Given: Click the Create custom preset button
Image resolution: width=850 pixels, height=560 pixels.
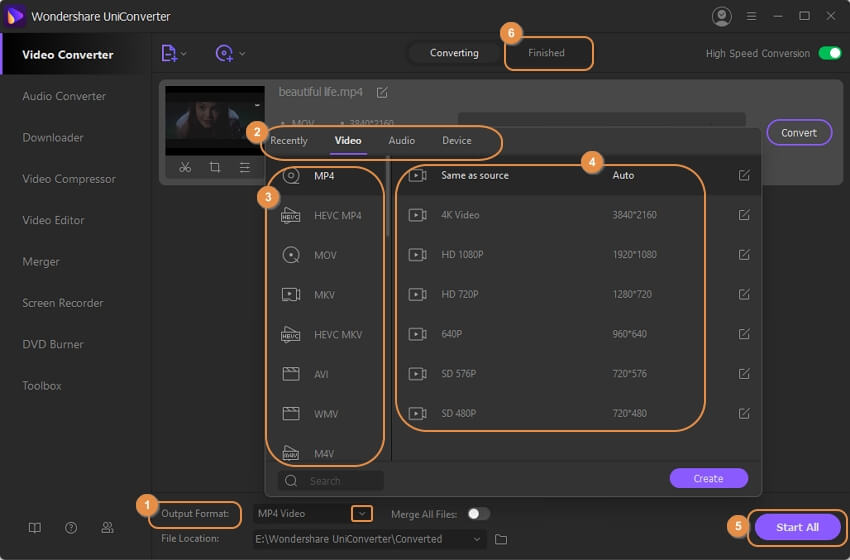Looking at the screenshot, I should click(708, 479).
